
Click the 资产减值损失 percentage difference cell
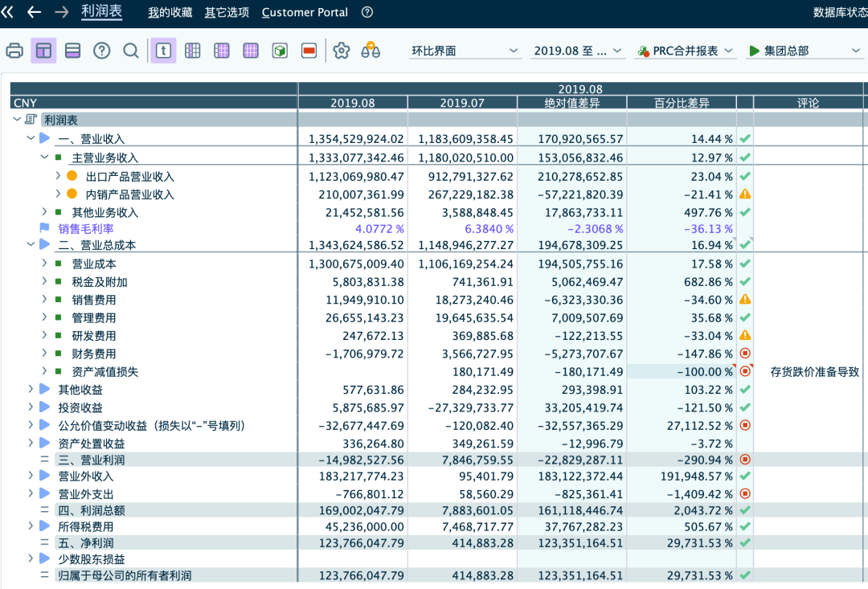681,371
